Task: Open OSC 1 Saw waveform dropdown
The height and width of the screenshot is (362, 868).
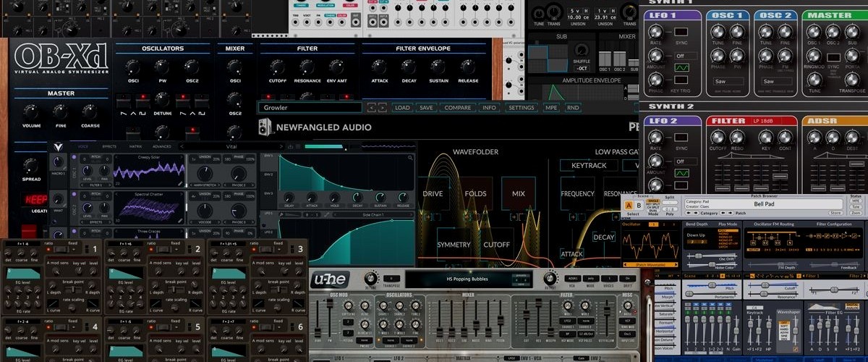Action: click(x=728, y=81)
